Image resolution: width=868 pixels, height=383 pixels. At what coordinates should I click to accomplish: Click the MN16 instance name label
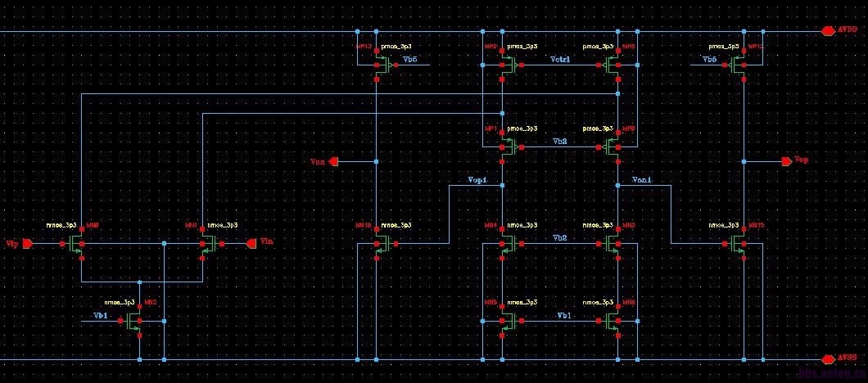[364, 225]
